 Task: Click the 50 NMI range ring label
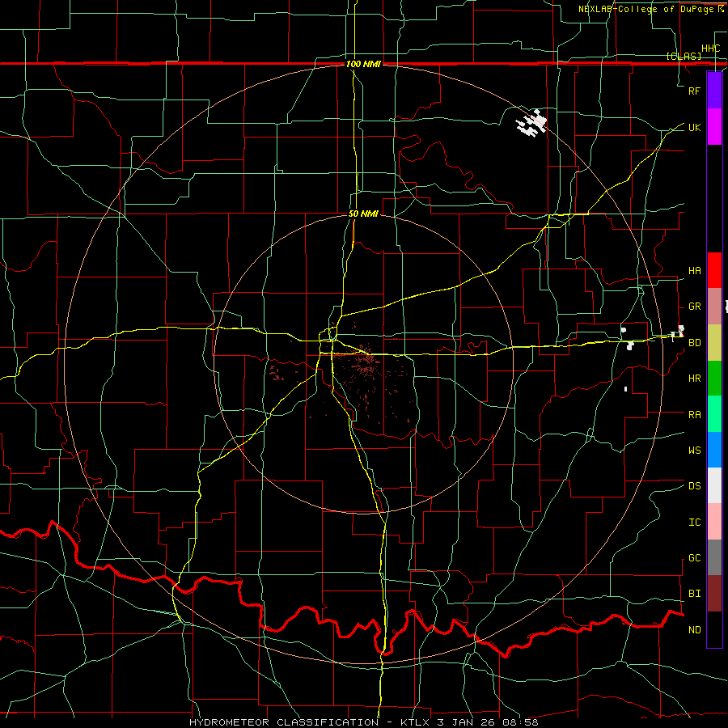363,214
